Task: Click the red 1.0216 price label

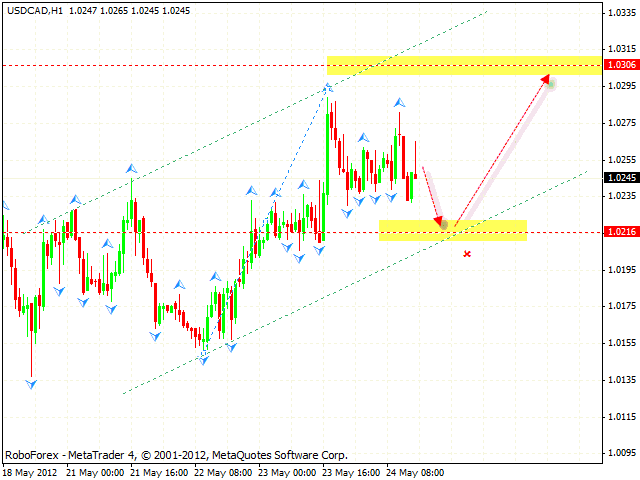Action: pyautogui.click(x=620, y=232)
